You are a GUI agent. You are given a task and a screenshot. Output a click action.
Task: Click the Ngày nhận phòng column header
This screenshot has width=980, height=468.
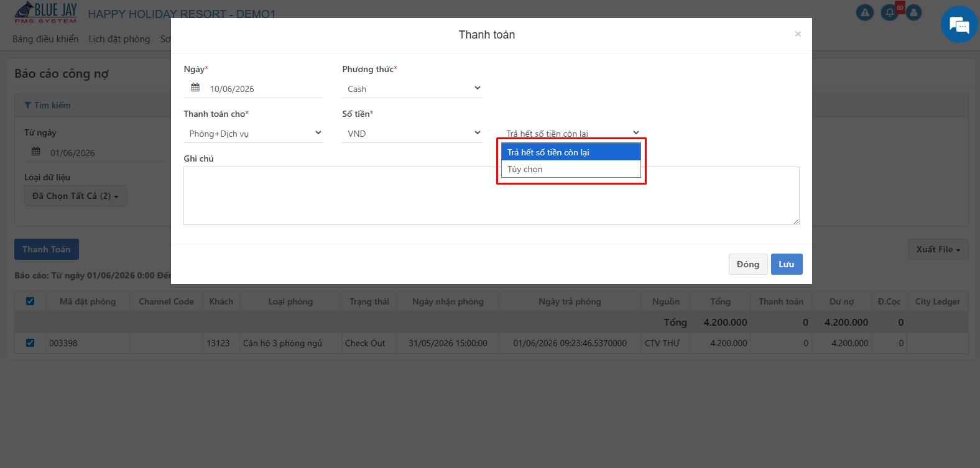click(448, 301)
